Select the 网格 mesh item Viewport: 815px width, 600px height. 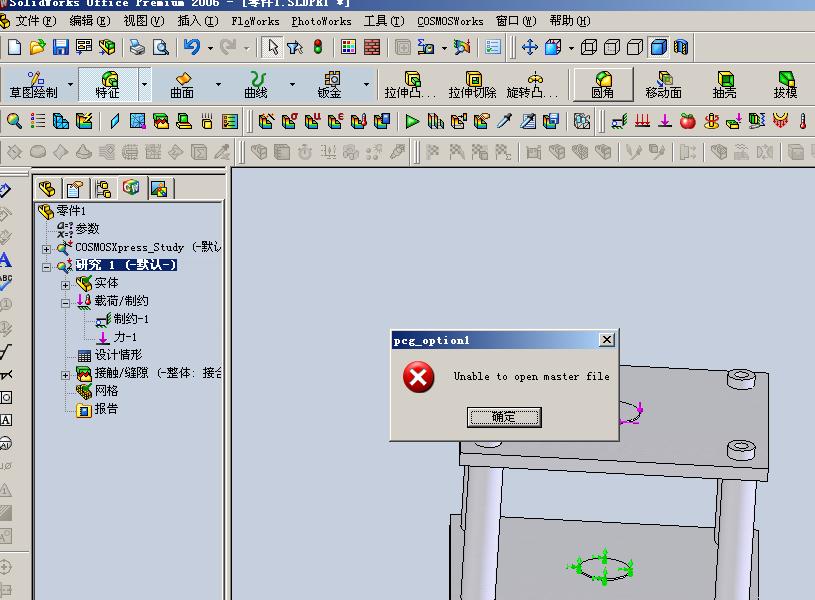pos(97,391)
